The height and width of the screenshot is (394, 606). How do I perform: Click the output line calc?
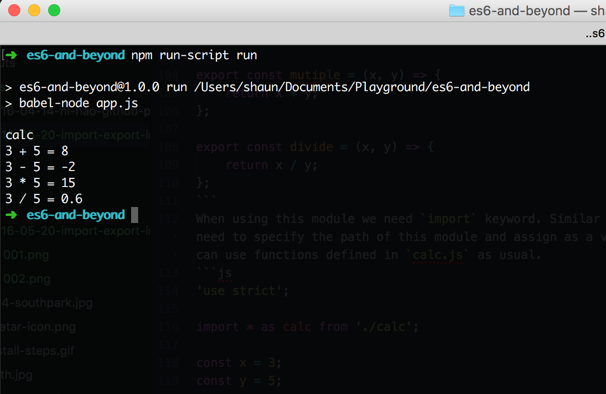19,135
